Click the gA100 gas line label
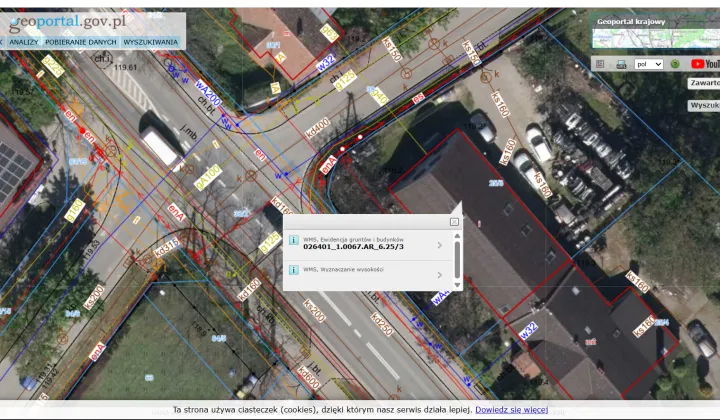The image size is (720, 420). coord(208,178)
